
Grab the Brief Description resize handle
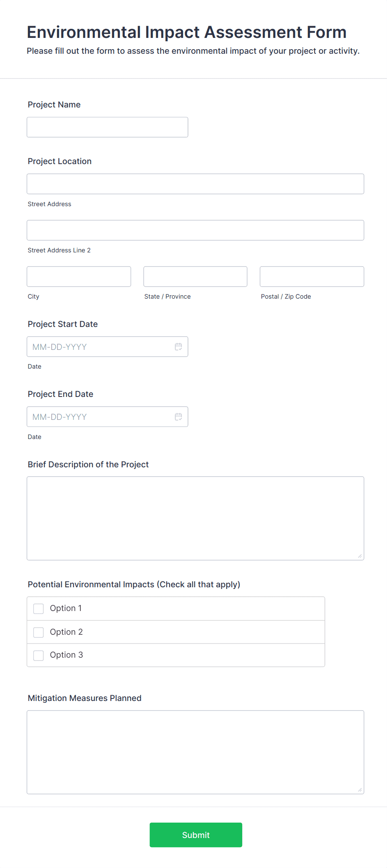click(360, 556)
